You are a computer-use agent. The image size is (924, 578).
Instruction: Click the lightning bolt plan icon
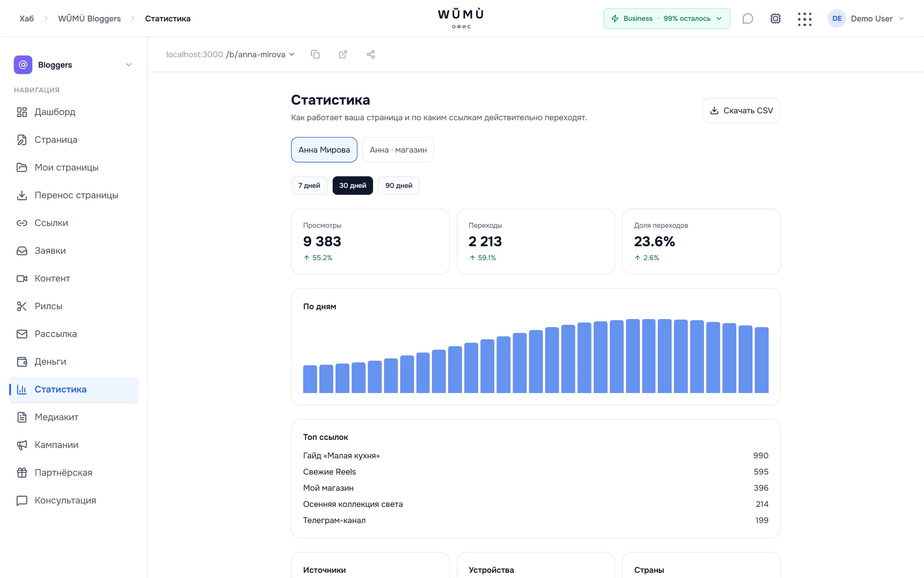[615, 18]
